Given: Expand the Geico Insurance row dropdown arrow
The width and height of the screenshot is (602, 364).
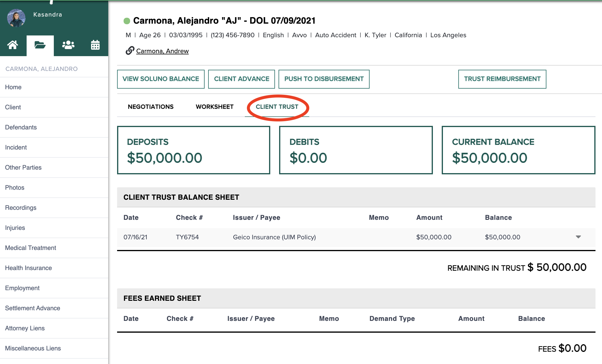Looking at the screenshot, I should 578,237.
